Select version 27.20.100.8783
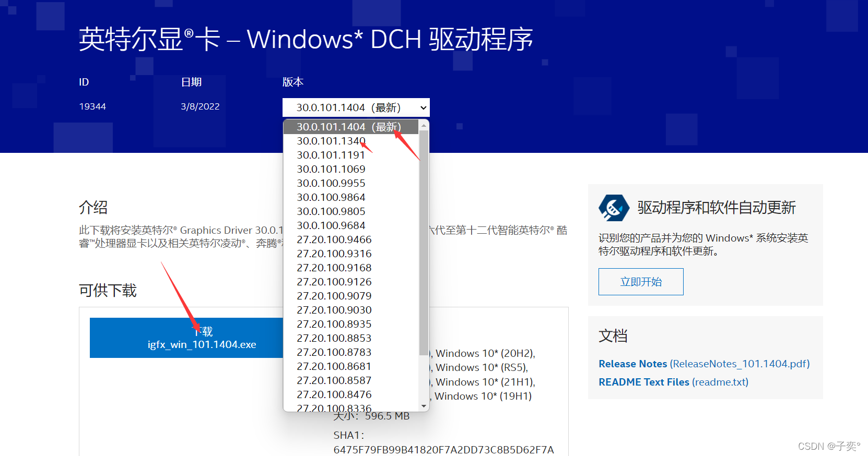The image size is (868, 456). point(351,352)
